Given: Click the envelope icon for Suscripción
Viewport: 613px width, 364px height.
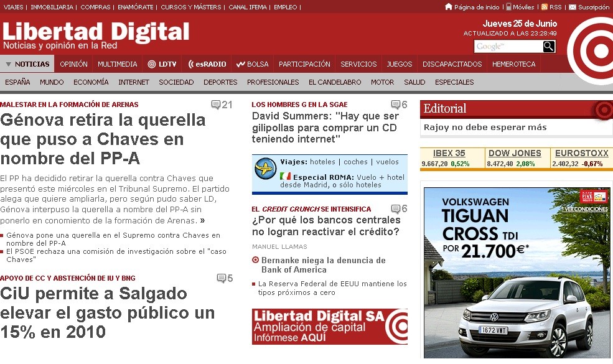Looking at the screenshot, I should click(x=573, y=7).
